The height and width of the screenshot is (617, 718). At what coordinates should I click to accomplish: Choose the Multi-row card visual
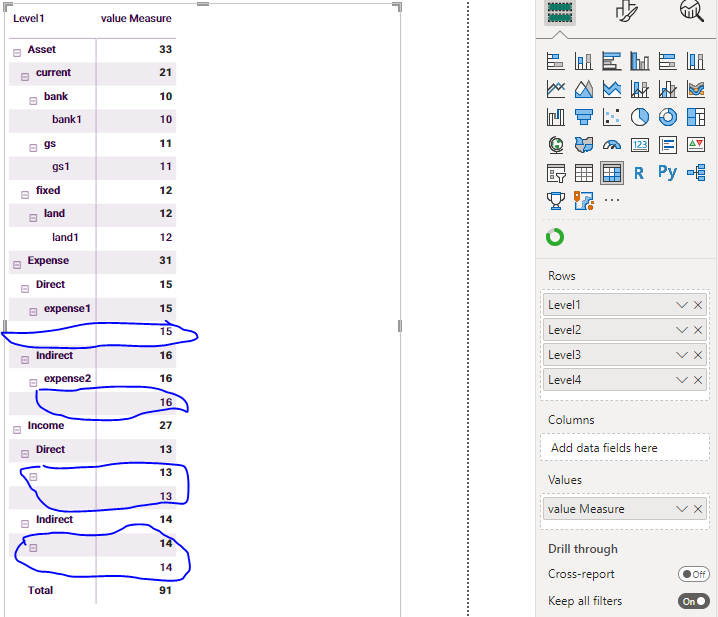pos(668,145)
